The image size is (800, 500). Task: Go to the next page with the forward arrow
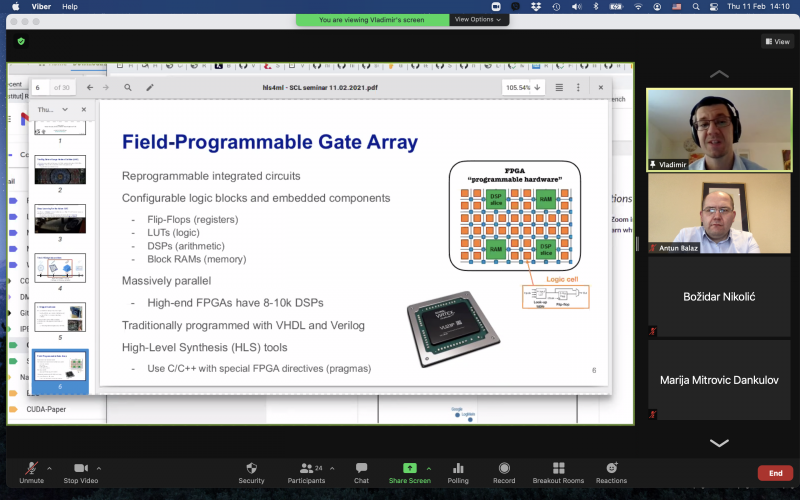tap(106, 87)
